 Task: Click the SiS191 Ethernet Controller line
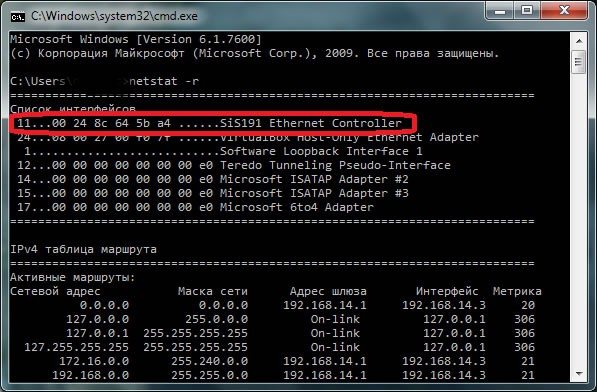point(209,123)
